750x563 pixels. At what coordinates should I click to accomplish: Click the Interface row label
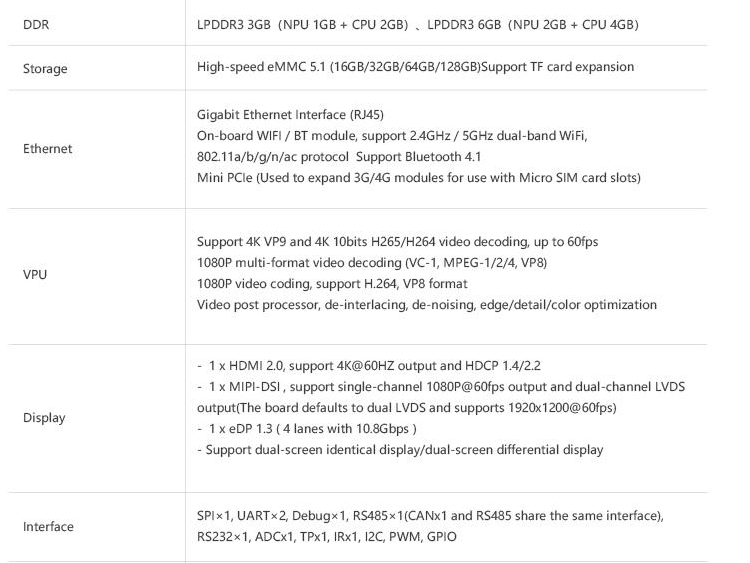48,527
